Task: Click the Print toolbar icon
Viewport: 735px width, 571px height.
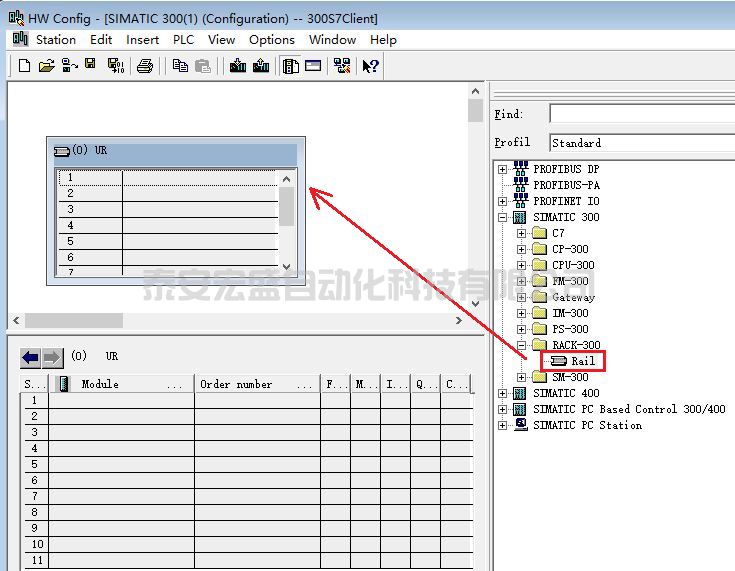Action: (145, 66)
